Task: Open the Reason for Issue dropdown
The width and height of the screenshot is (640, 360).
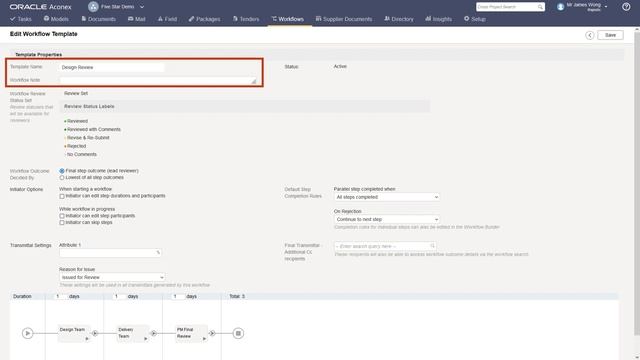Action: (x=112, y=277)
